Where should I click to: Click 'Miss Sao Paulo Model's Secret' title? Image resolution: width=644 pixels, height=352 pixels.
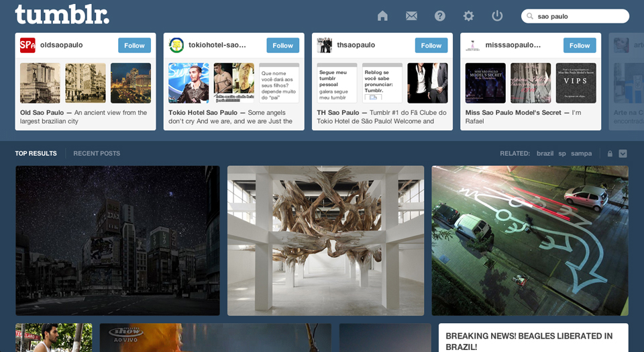pos(513,112)
